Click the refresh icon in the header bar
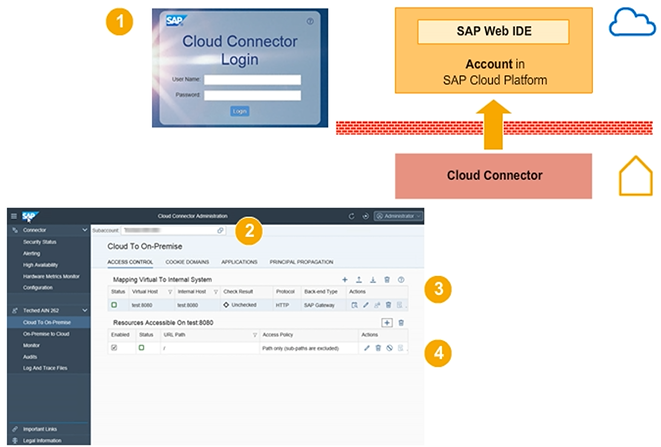The width and height of the screenshot is (661, 447). pos(351,216)
